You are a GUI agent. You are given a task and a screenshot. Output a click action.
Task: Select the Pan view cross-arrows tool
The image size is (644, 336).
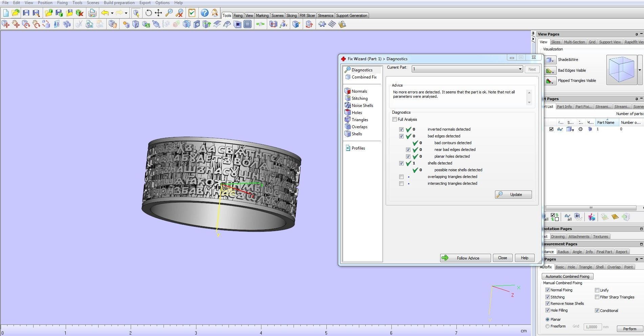coord(158,13)
